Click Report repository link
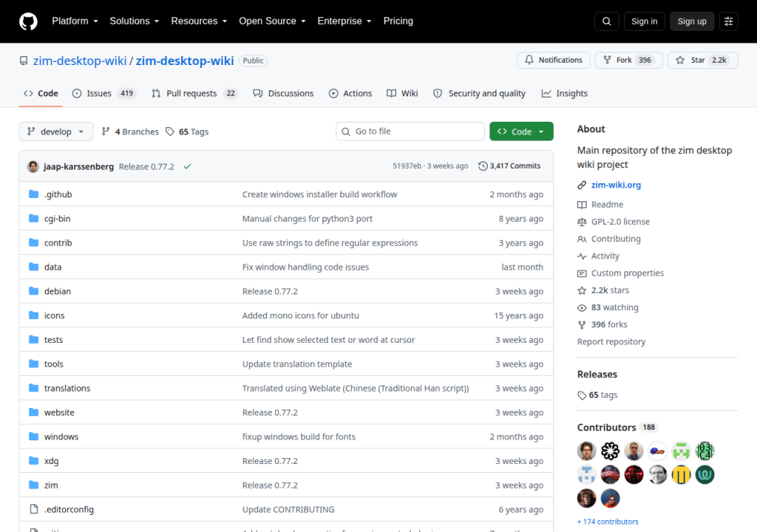This screenshot has width=757, height=532. click(611, 341)
